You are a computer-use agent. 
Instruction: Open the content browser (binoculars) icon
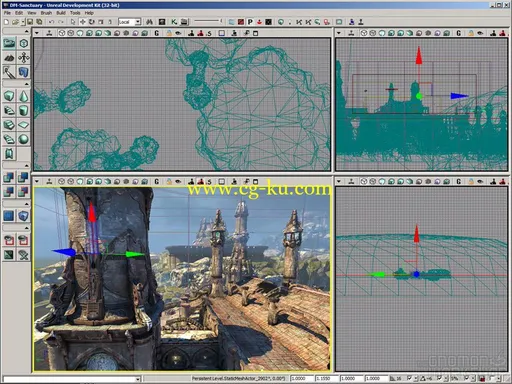[x=149, y=22]
